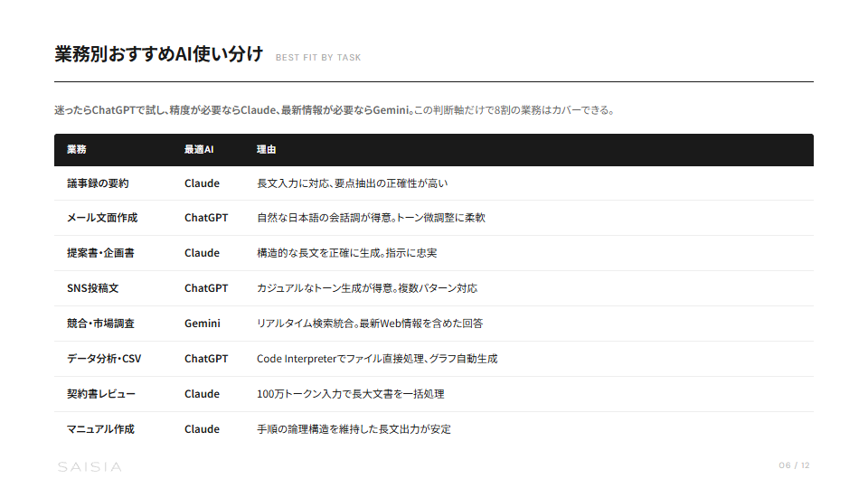Viewport: 868px width, 488px height.
Task: Select ChatGPT in the メール文面作成 row
Action: coord(206,218)
